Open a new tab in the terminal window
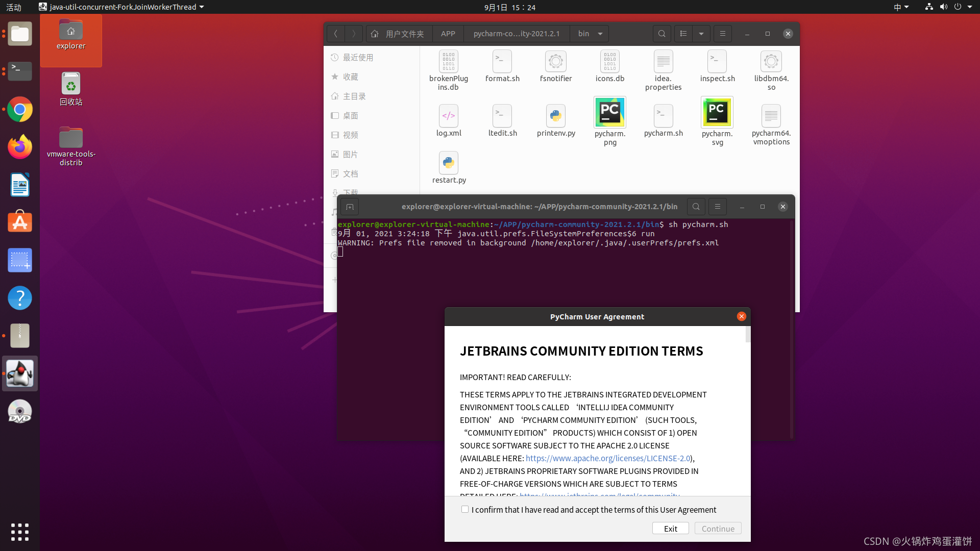 point(350,207)
